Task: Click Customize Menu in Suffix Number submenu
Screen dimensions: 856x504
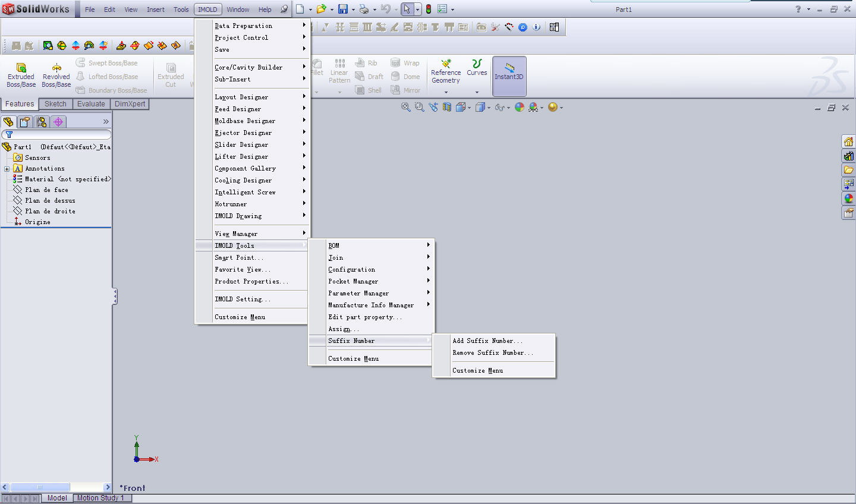Action: [x=495, y=370]
